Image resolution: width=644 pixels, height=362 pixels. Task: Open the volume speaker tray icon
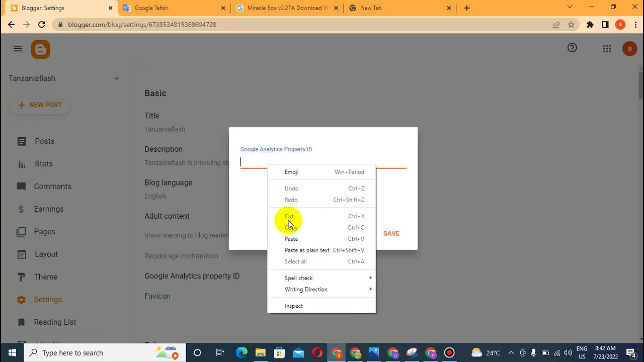(x=568, y=352)
